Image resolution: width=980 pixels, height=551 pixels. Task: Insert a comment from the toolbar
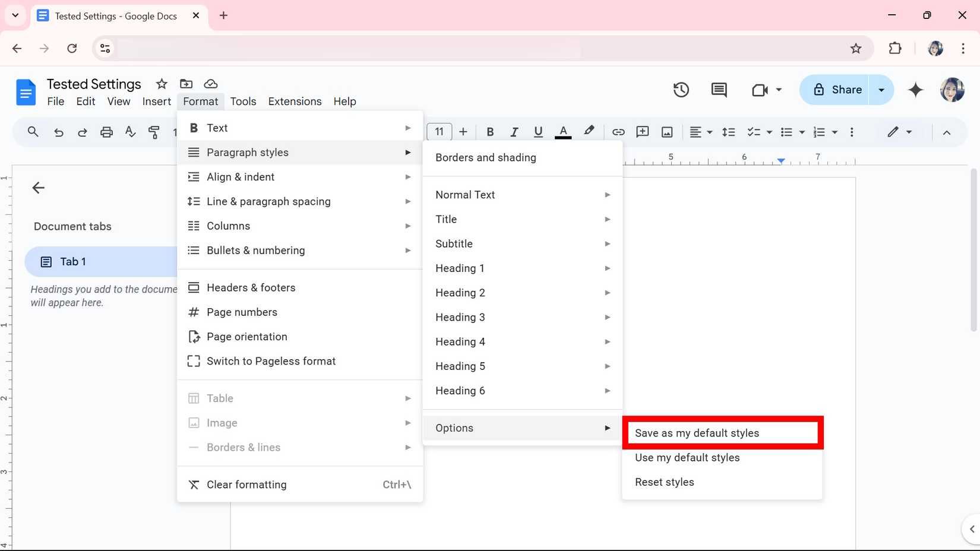[x=642, y=132]
